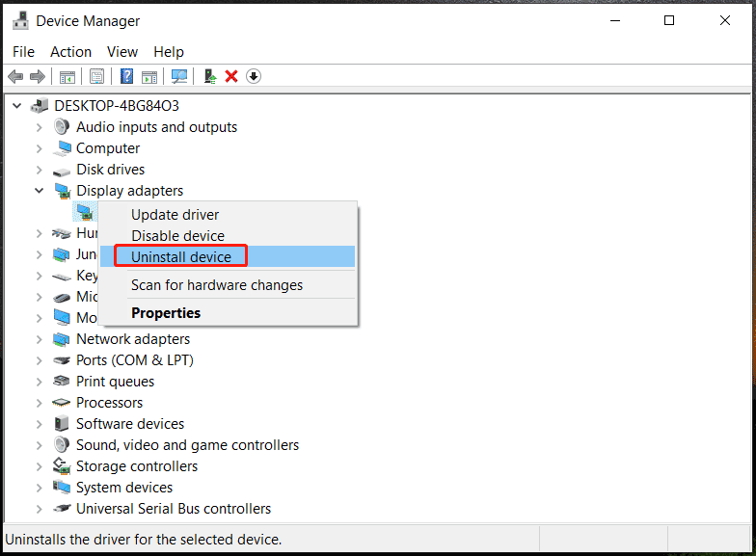The image size is (756, 556).
Task: Click the Disable device down-arrow icon
Action: (x=254, y=77)
